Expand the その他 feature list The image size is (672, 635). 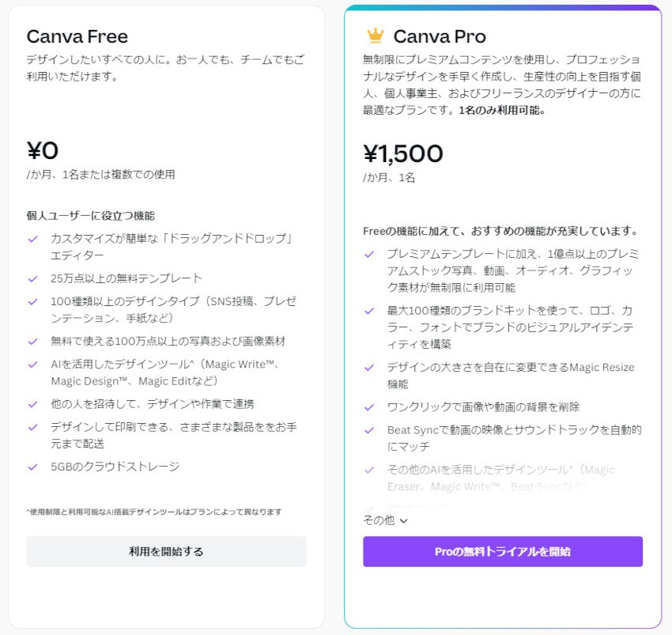coord(379,520)
